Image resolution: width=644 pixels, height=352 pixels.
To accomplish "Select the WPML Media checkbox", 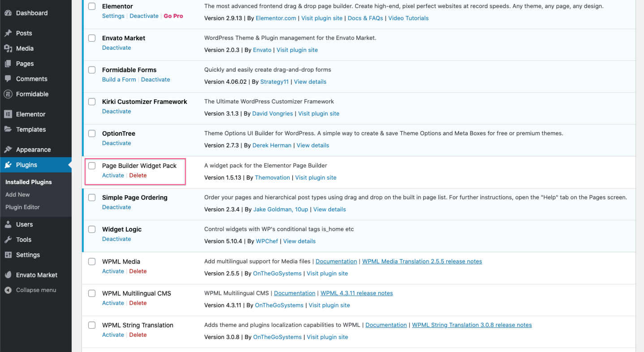I will point(92,262).
